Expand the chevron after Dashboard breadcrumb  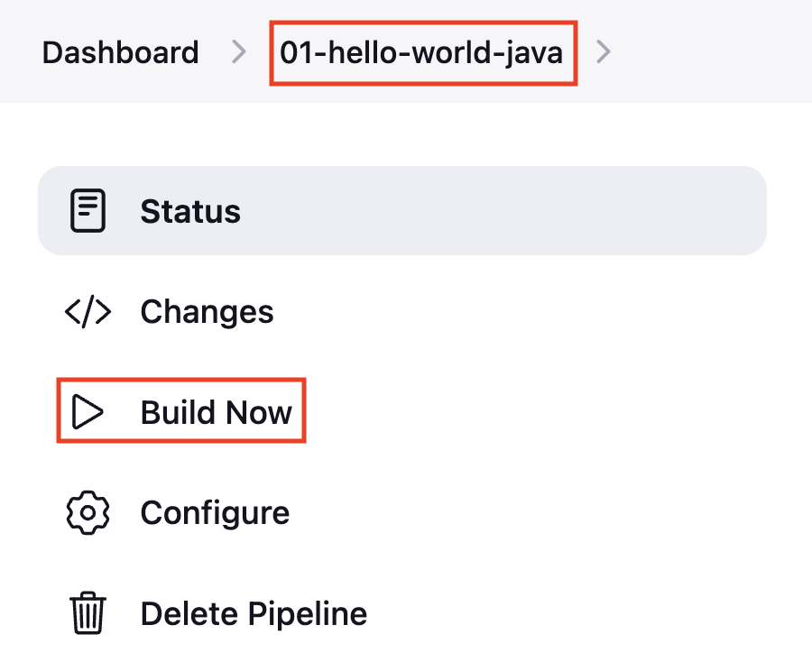(x=239, y=51)
